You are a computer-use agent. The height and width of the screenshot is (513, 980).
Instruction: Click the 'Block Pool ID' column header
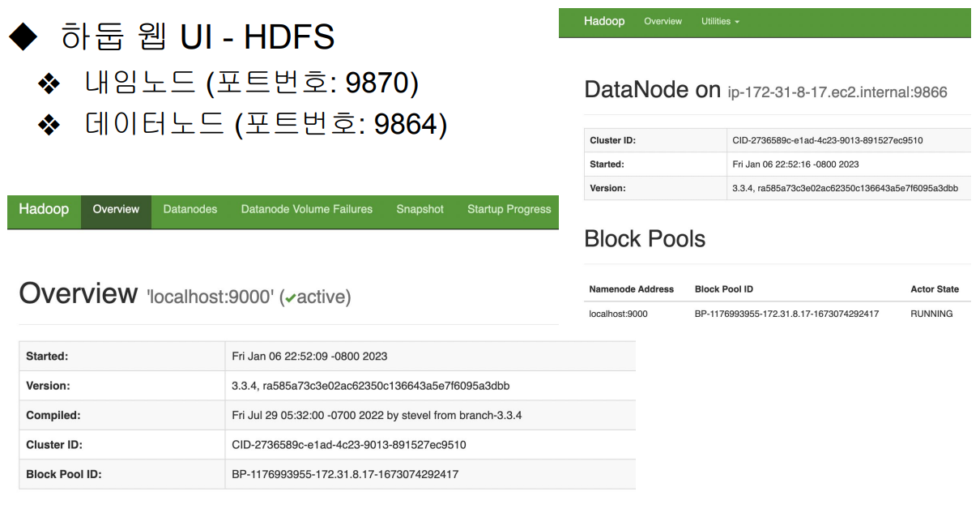(724, 289)
